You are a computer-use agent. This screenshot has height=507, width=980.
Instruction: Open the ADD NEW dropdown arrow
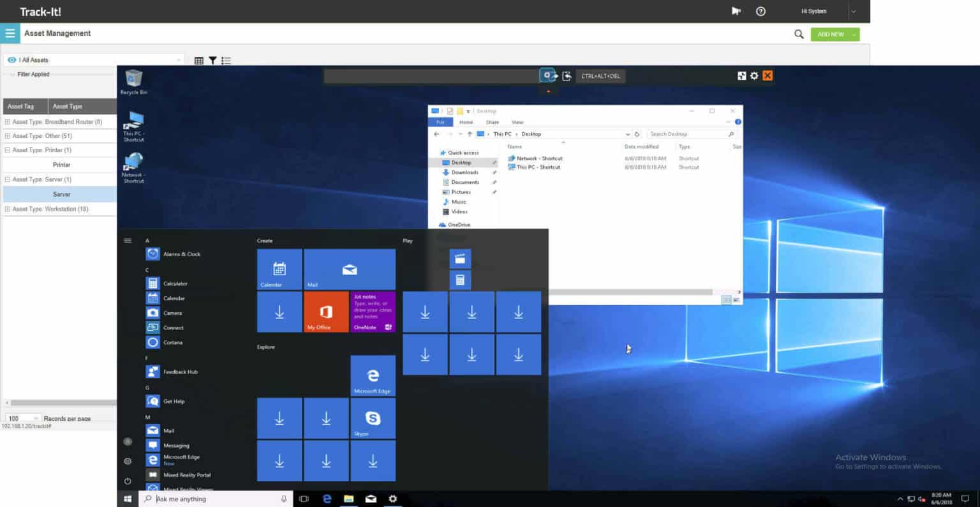pyautogui.click(x=854, y=34)
